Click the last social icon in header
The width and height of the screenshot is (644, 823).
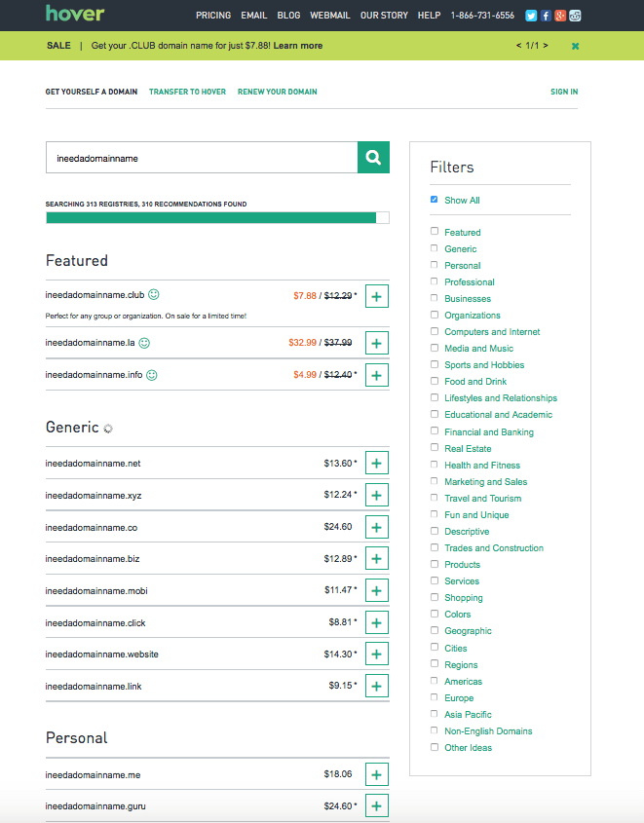point(575,16)
